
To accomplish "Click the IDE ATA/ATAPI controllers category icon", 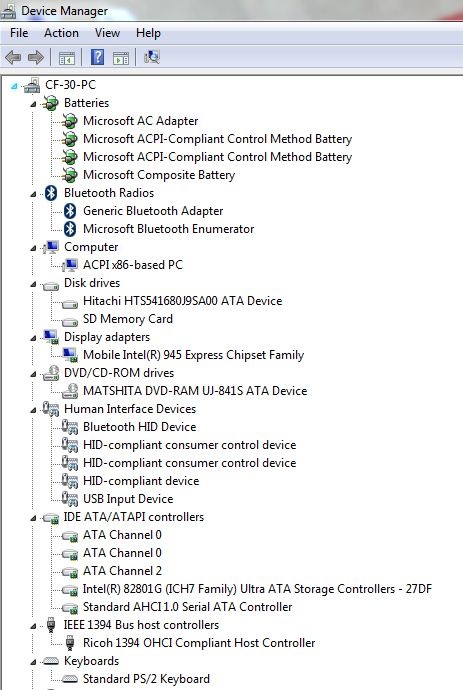I will (x=51, y=518).
